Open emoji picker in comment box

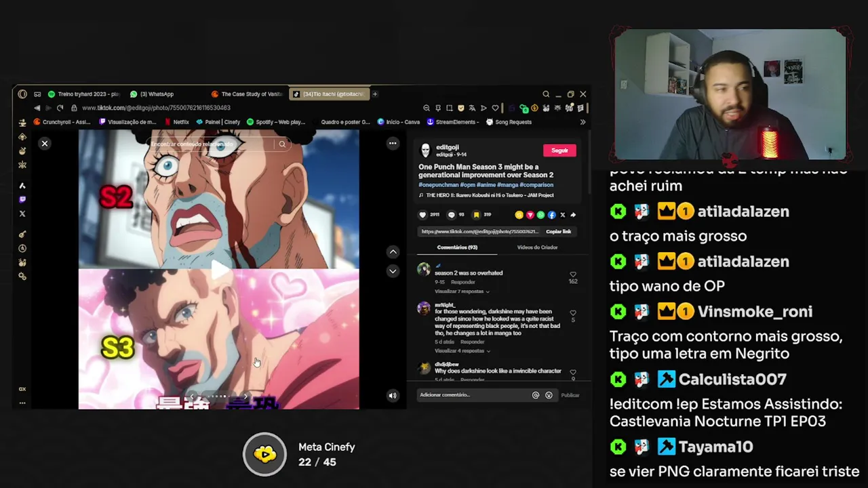click(549, 395)
